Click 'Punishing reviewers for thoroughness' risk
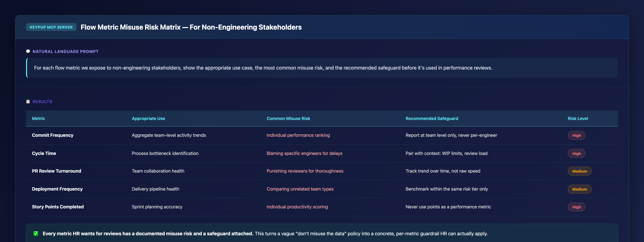The image size is (644, 242). pos(305,171)
